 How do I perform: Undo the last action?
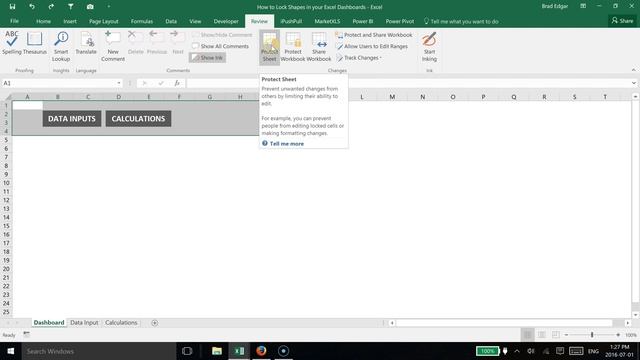[x=31, y=7]
